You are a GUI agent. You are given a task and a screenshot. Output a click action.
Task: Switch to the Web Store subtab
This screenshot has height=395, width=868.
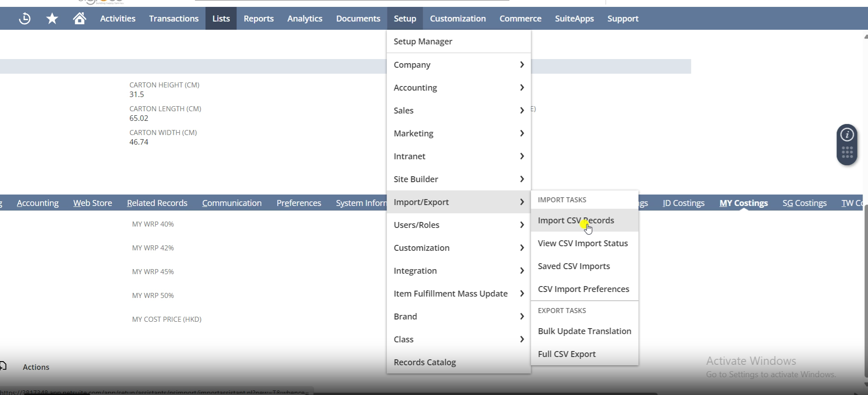point(92,203)
